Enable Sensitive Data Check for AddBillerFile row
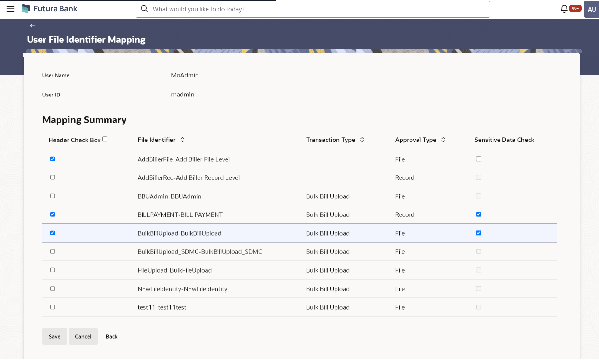The height and width of the screenshot is (364, 599). [x=479, y=159]
